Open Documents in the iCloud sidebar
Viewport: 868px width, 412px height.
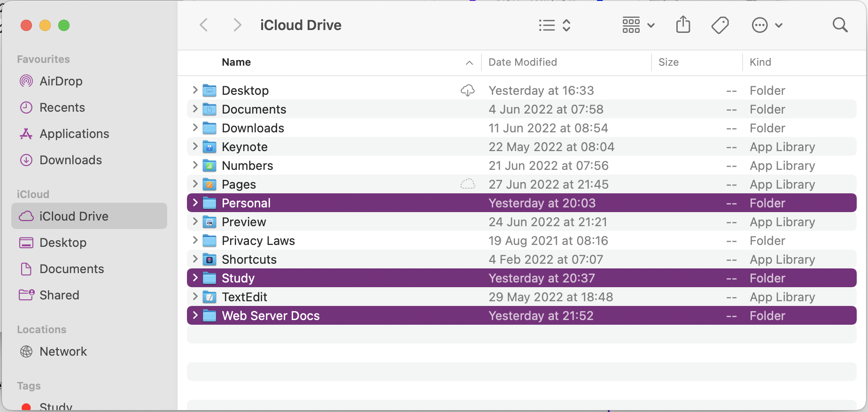(x=89, y=269)
